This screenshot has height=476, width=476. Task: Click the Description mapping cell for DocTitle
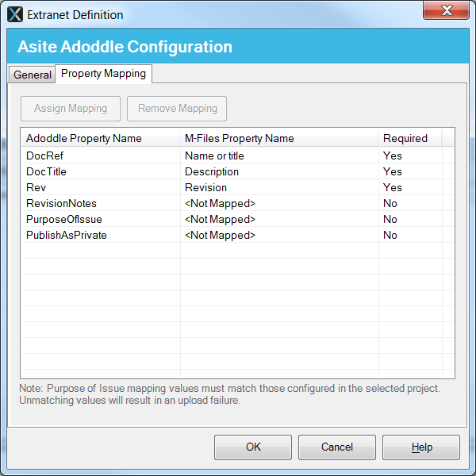[212, 171]
